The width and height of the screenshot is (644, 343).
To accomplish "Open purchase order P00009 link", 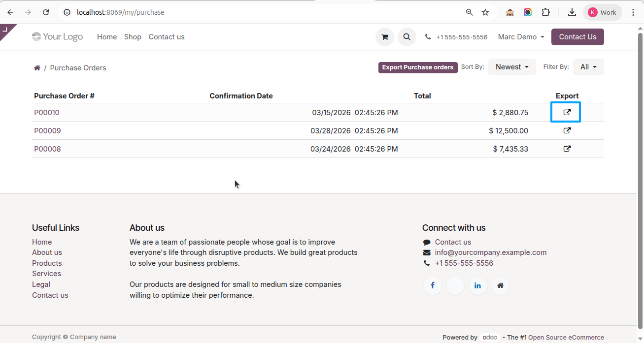I will coord(47,131).
